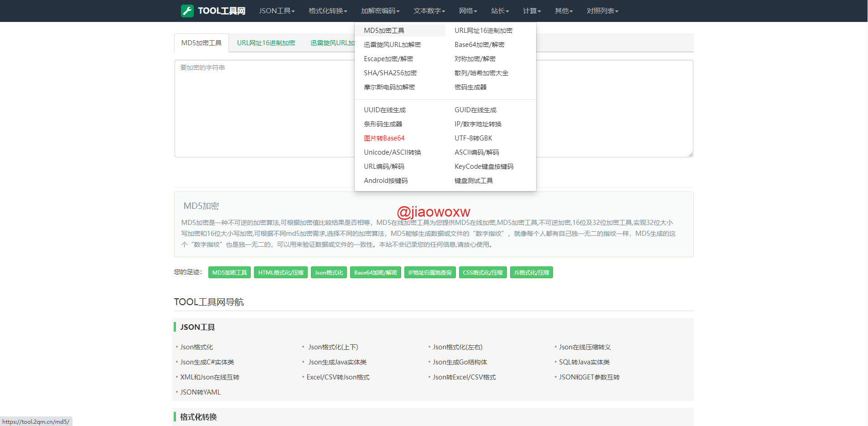Viewport: 868px width, 426px height.
Task: Open the Json格式化(左右) link
Action: [x=458, y=347]
